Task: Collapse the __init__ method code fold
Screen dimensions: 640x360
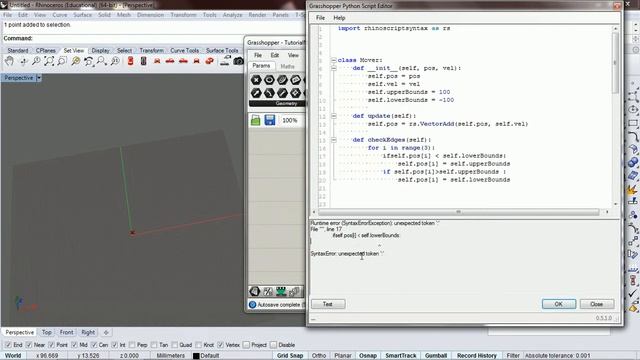Action: coord(333,68)
